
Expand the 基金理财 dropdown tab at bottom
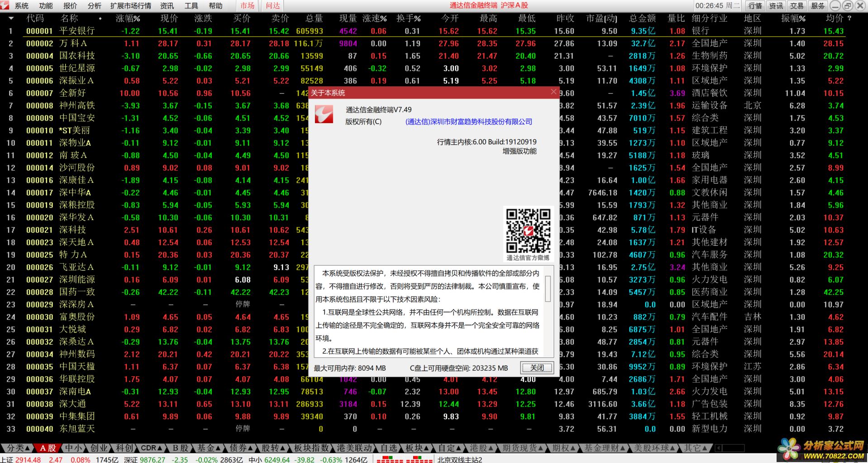[605, 448]
